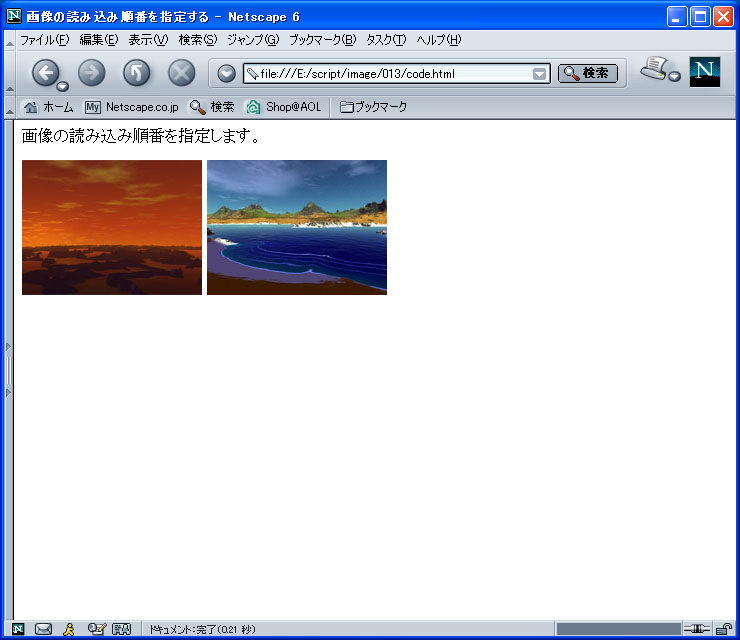Open My Sidebar using the side grippy

tap(8, 370)
